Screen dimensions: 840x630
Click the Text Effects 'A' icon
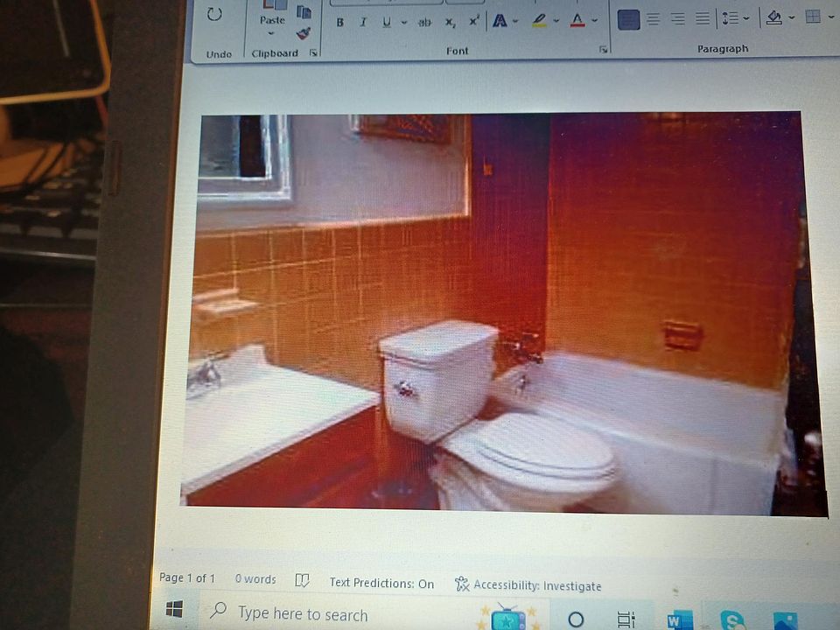pos(500,20)
